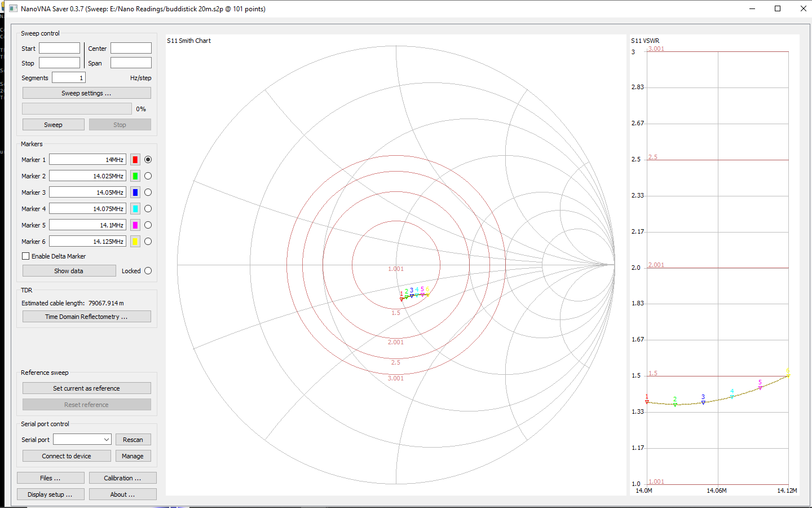Click marker 1 on the VSWR chart

(647, 402)
